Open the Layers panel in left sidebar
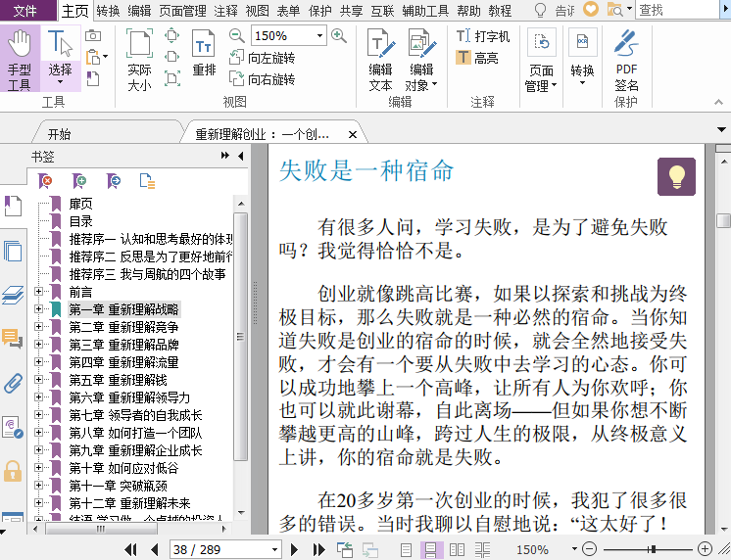731x560 pixels. pyautogui.click(x=13, y=294)
